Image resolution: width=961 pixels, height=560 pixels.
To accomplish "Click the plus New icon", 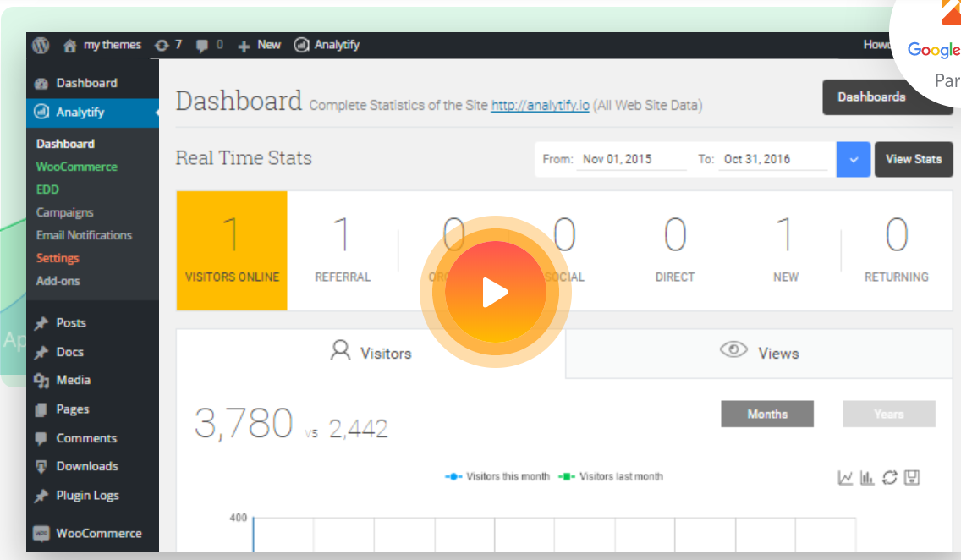I will pyautogui.click(x=244, y=46).
